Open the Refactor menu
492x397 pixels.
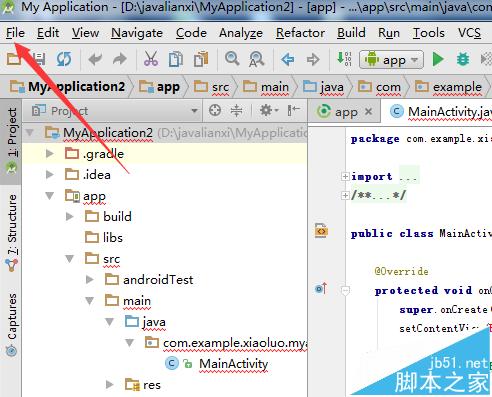click(x=300, y=33)
